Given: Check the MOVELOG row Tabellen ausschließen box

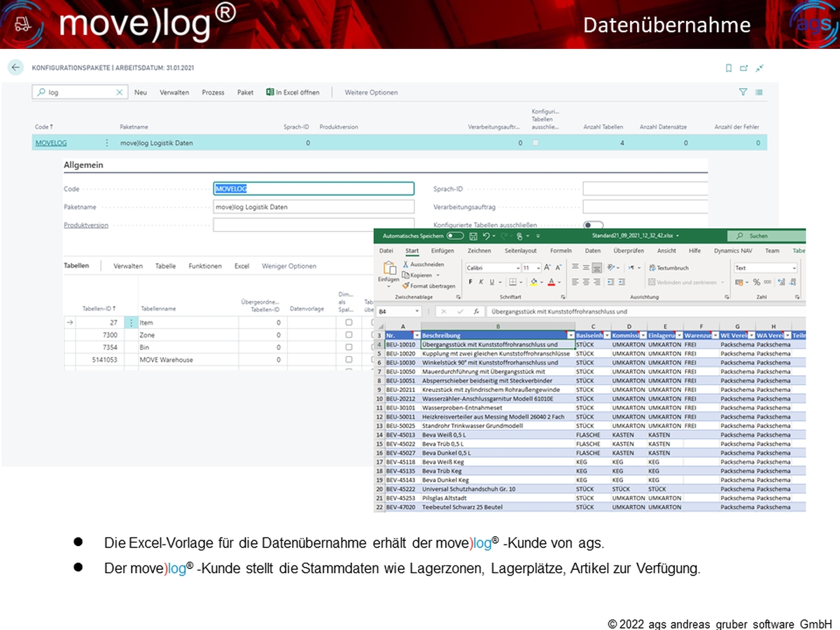Looking at the screenshot, I should pos(536,143).
